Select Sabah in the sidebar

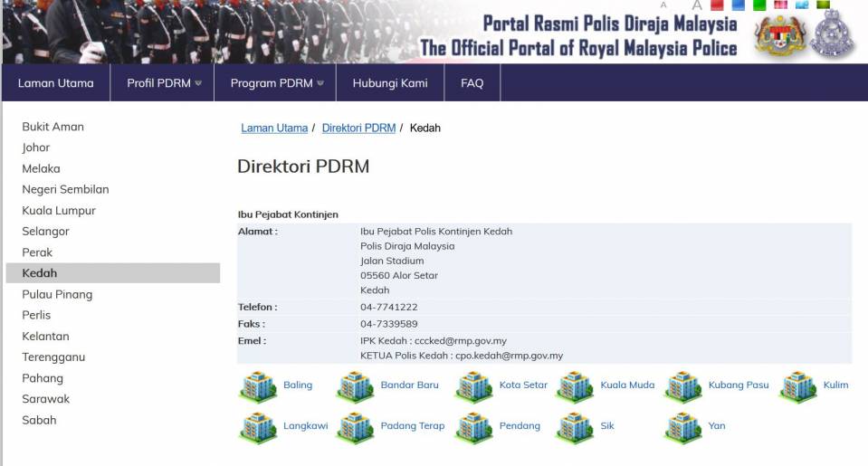click(x=39, y=420)
